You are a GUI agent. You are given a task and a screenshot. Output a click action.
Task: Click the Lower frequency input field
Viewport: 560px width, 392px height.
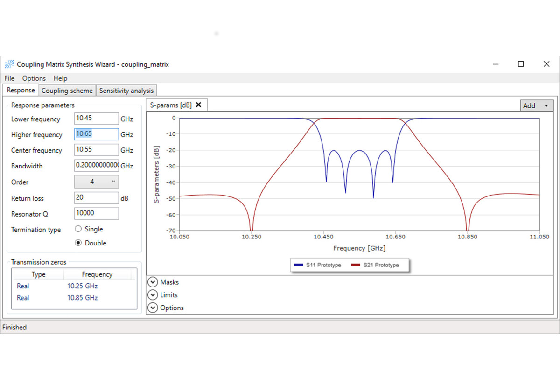point(96,119)
